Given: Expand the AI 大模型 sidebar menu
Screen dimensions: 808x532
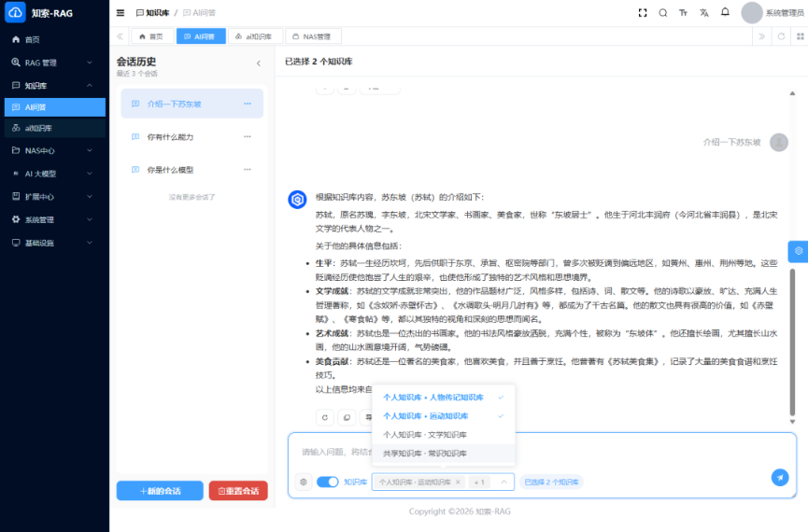Looking at the screenshot, I should [54, 174].
